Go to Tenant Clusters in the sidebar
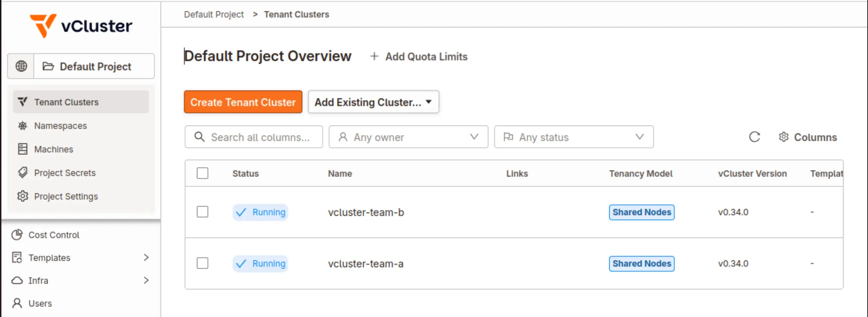868x317 pixels. tap(81, 102)
